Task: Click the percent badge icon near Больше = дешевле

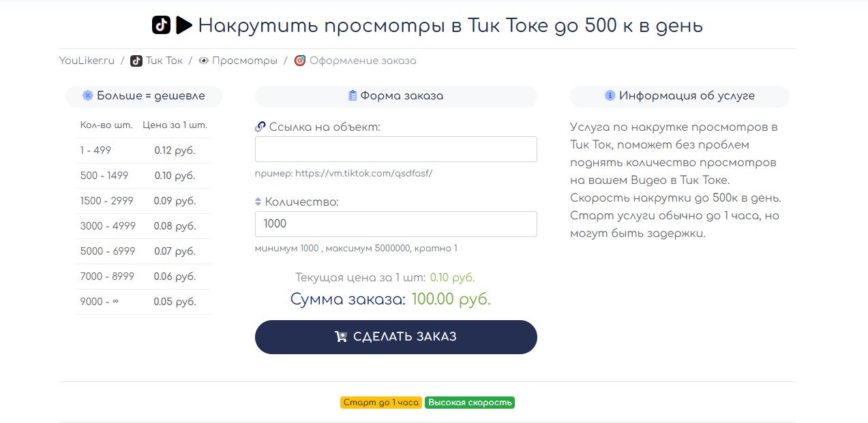Action: click(x=87, y=95)
